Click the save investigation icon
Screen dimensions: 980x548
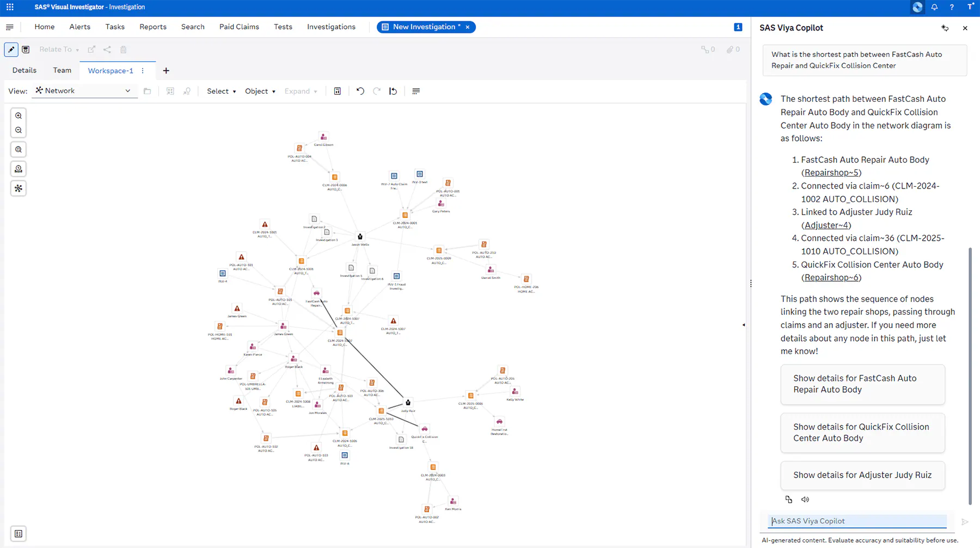[x=26, y=50]
